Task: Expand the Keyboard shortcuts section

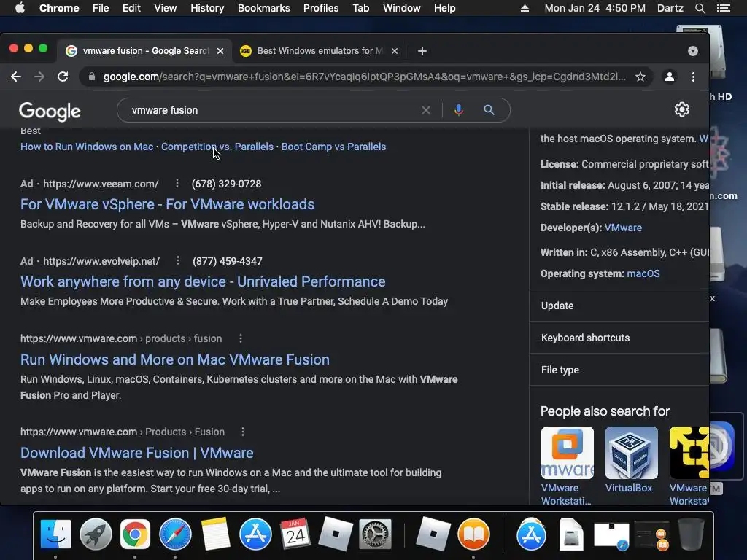Action: tap(619, 338)
